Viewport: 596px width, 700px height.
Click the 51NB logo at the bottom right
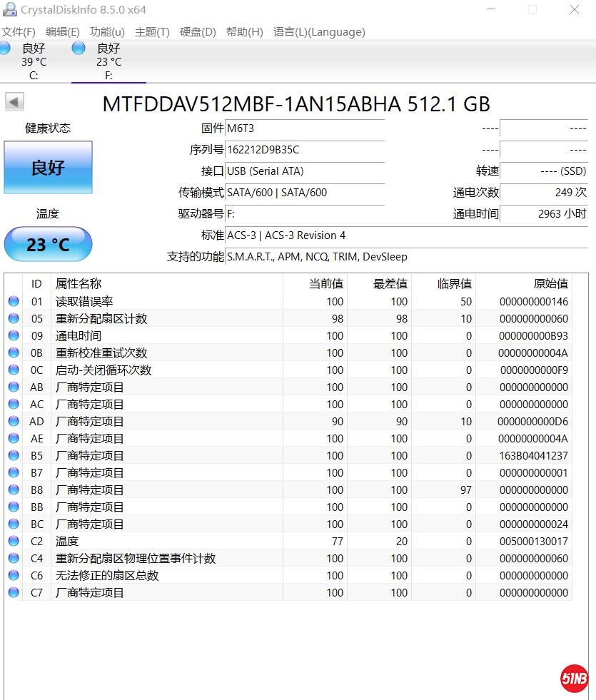click(574, 679)
